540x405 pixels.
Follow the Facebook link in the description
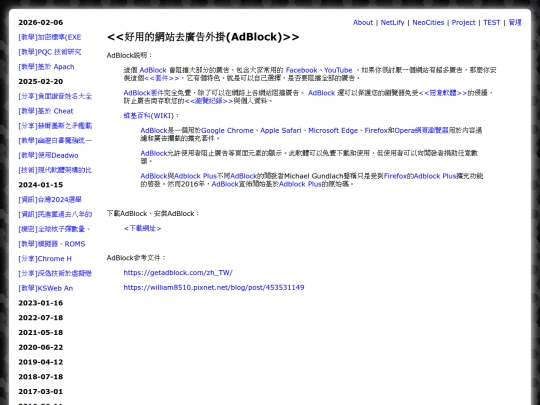point(301,70)
